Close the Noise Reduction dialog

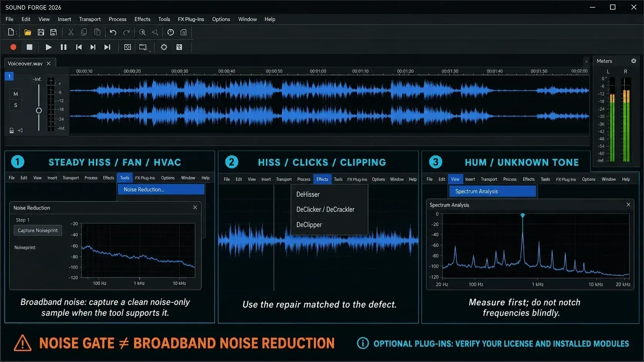pyautogui.click(x=195, y=207)
